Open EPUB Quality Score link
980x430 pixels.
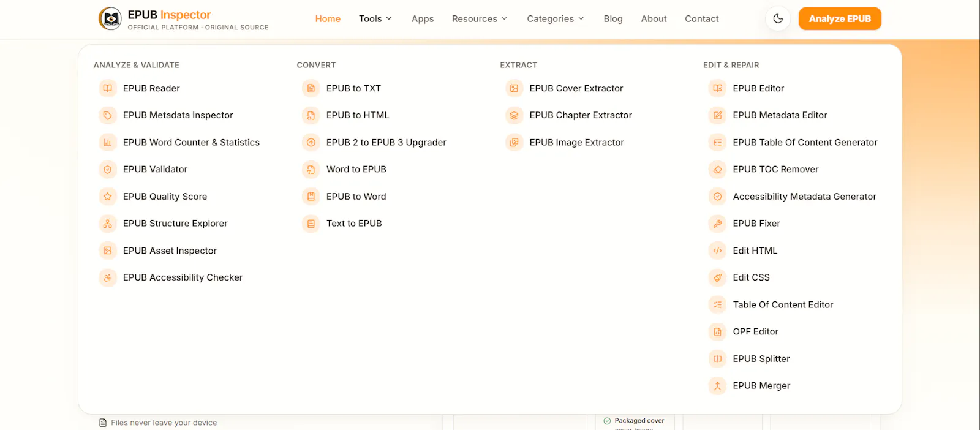click(165, 197)
